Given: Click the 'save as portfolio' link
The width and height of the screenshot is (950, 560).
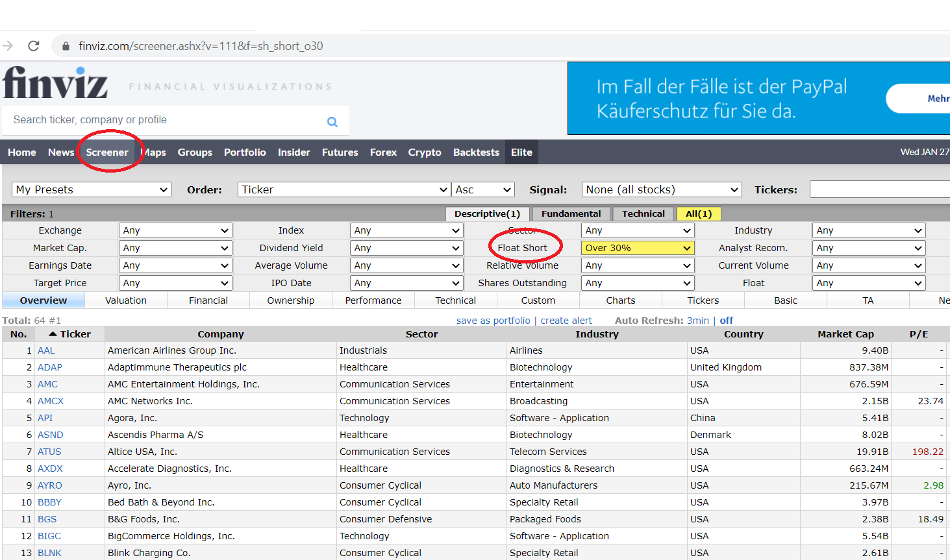Looking at the screenshot, I should click(493, 321).
